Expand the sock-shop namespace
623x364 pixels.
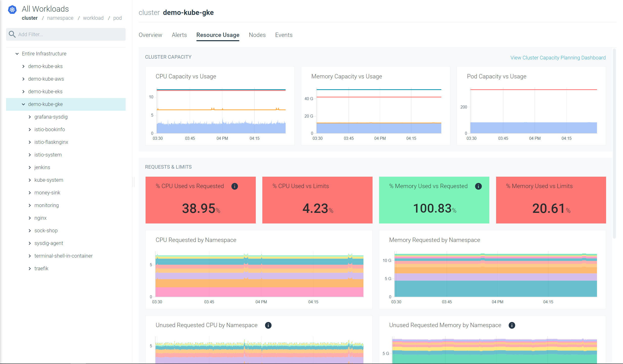pos(30,231)
